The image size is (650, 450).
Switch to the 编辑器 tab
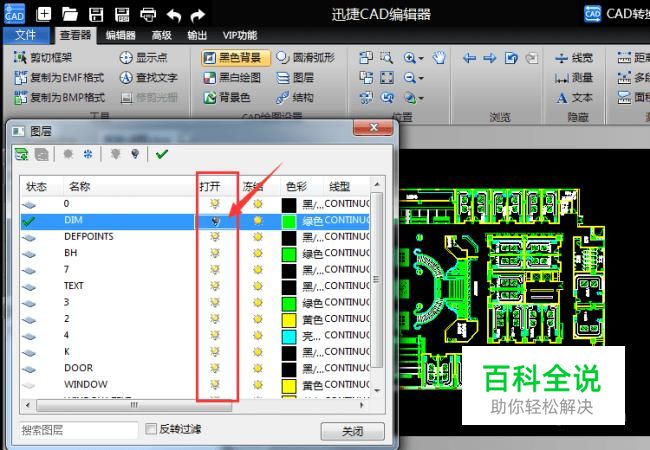[121, 35]
